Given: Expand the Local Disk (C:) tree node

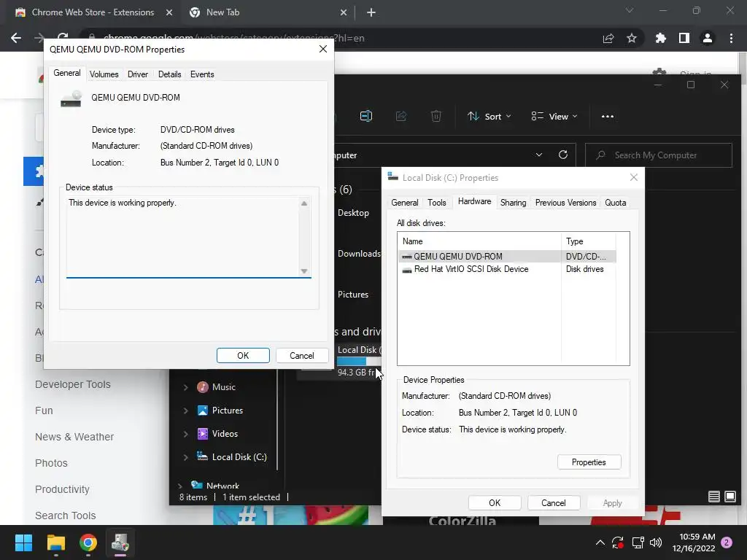Looking at the screenshot, I should (x=185, y=457).
